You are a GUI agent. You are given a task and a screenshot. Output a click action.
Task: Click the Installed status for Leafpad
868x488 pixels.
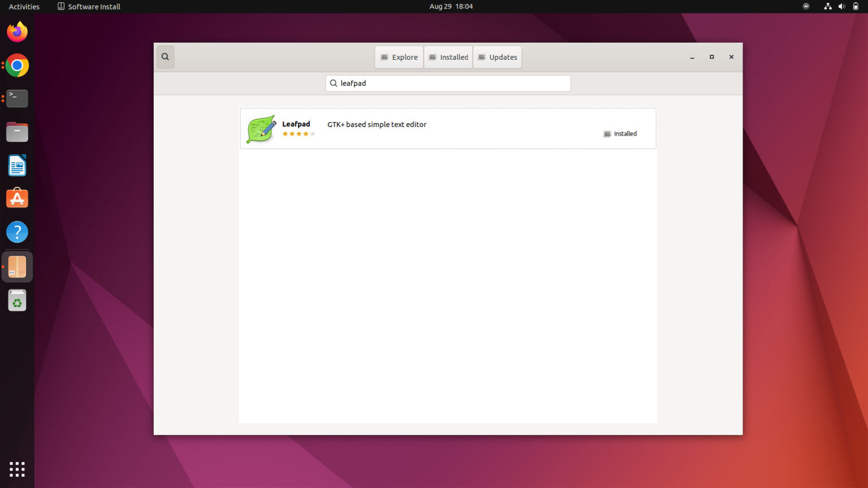pos(620,133)
